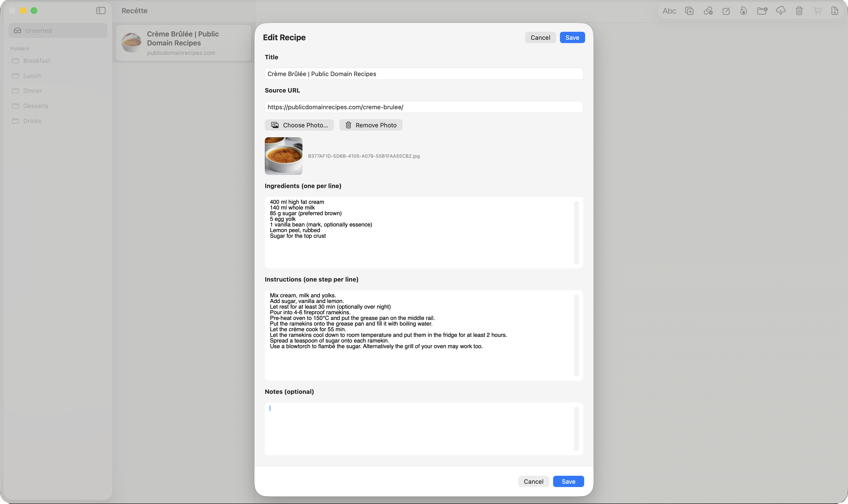Click the flame toolbar icon
The image size is (848, 504).
coord(743,11)
